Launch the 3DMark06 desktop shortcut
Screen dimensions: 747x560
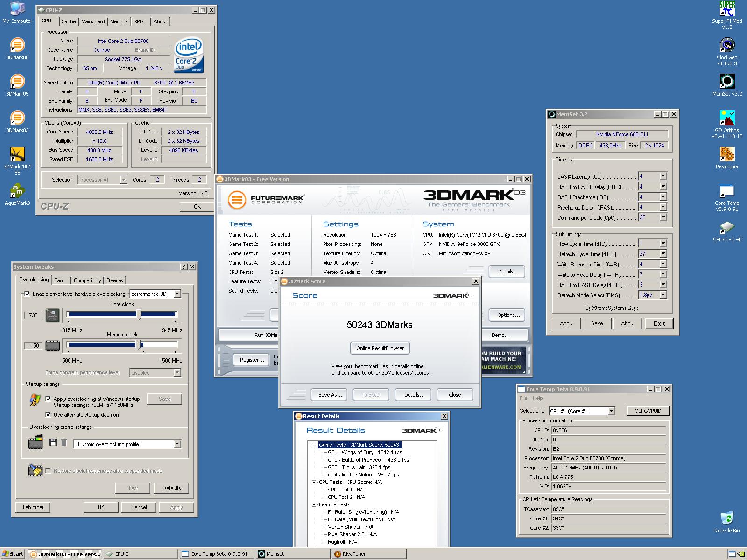[17, 49]
